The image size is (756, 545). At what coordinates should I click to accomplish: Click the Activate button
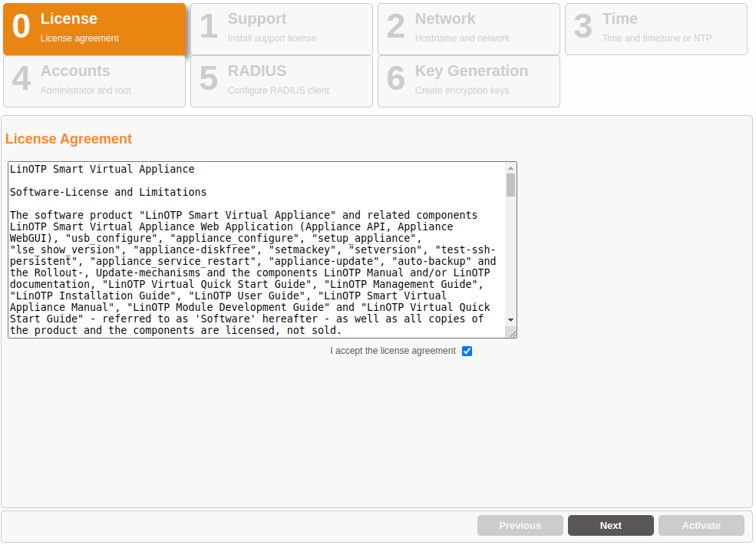[x=701, y=526]
